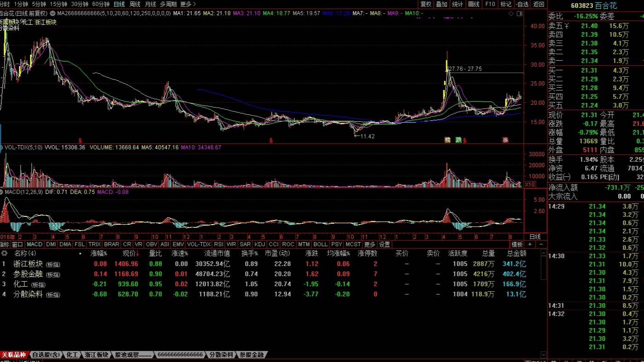Switch to the 60分钟 timeframe

coord(101,4)
